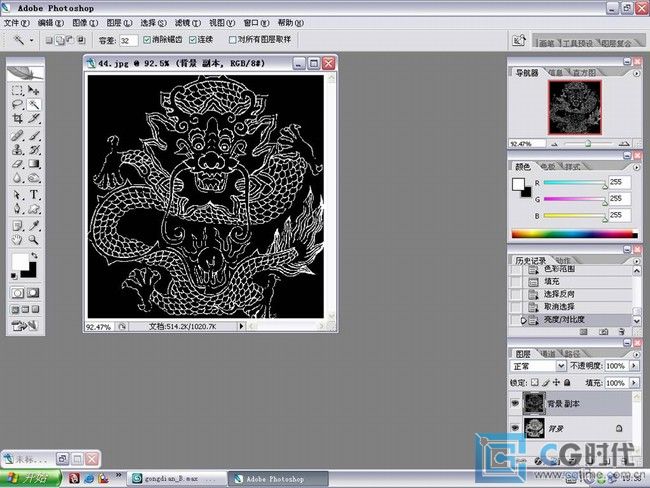This screenshot has height=488, width=650.
Task: Hide the 背景 副本 layer
Action: [515, 403]
